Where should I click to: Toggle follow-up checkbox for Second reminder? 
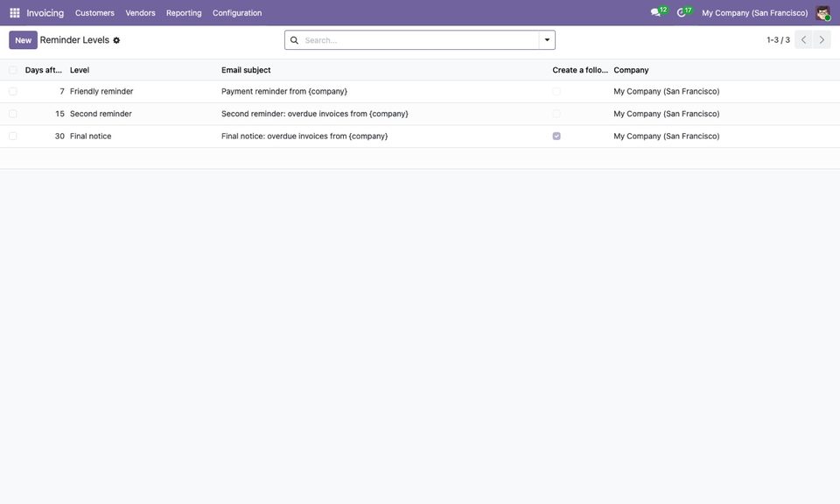tap(556, 114)
